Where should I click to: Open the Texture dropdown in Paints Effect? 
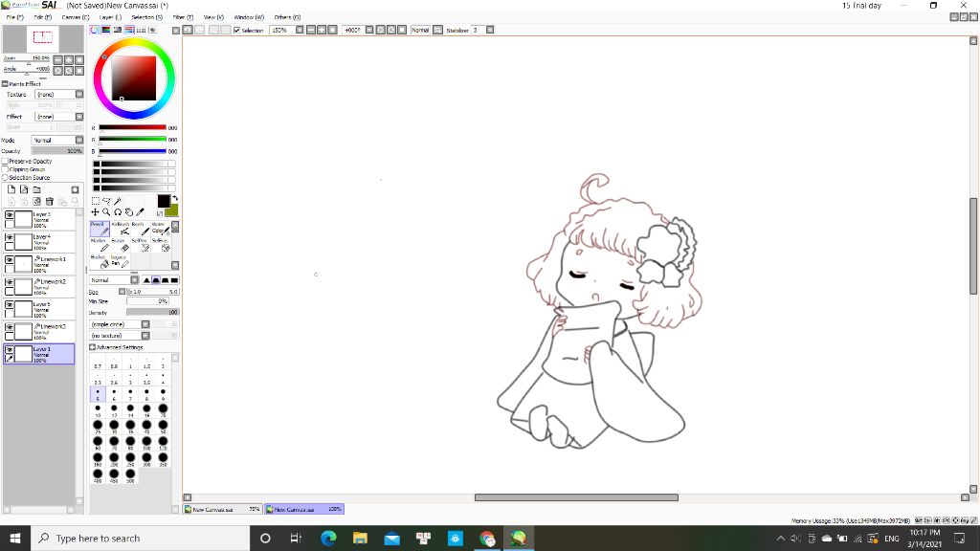click(58, 95)
